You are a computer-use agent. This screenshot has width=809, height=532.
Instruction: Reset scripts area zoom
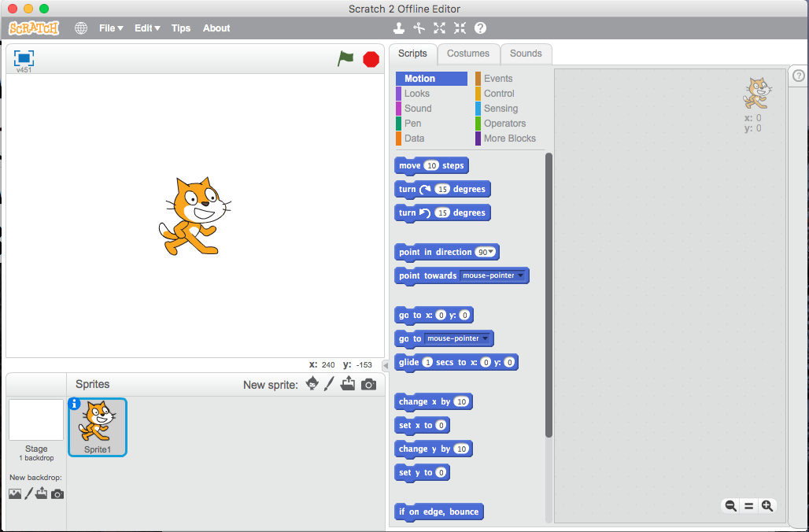coord(748,506)
